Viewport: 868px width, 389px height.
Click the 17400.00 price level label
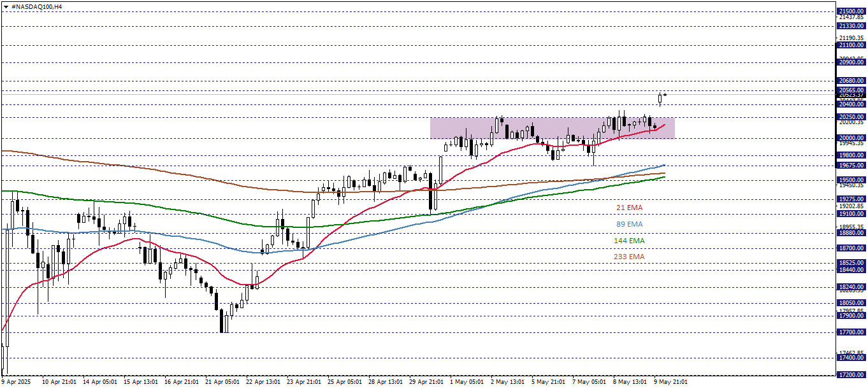coord(852,358)
